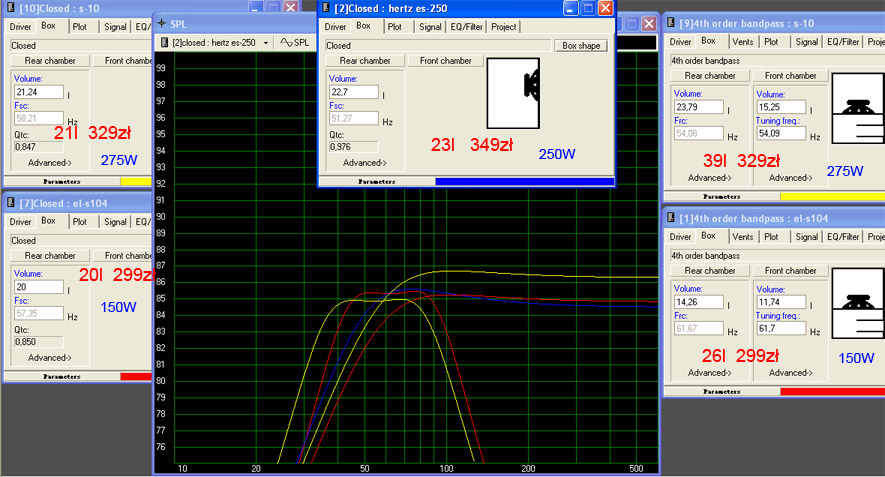Viewport: 885px width, 477px height.
Task: Click the speaker icon in hertz es-250 title bar
Action: [x=327, y=8]
